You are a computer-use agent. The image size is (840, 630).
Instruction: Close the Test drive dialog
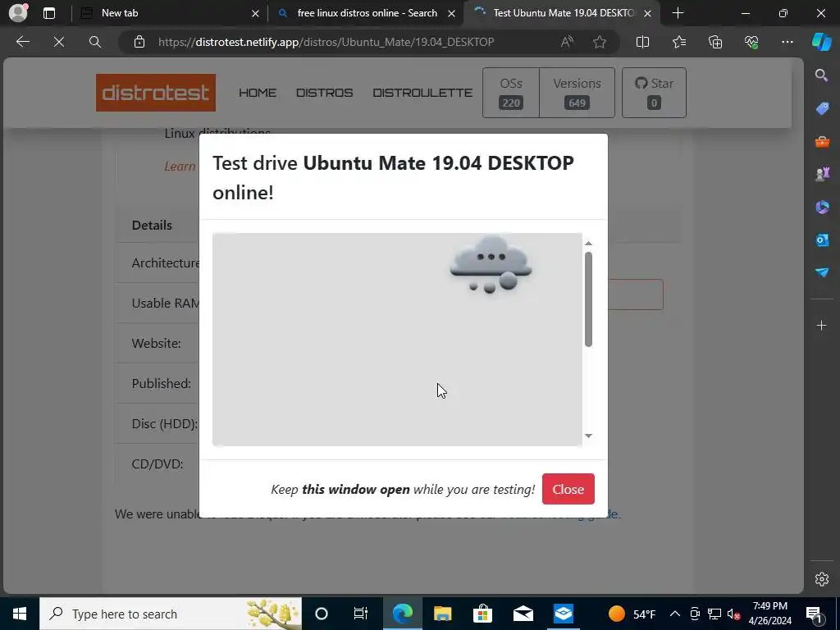(x=568, y=489)
